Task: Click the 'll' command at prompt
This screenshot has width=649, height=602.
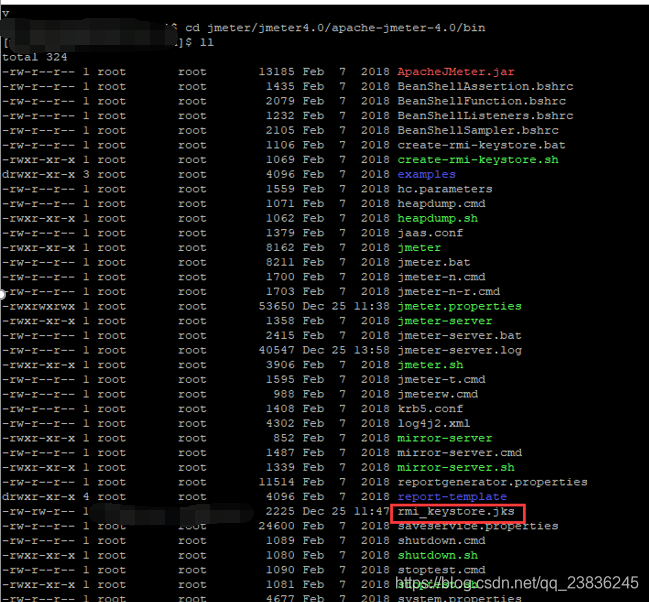Action: tap(207, 43)
